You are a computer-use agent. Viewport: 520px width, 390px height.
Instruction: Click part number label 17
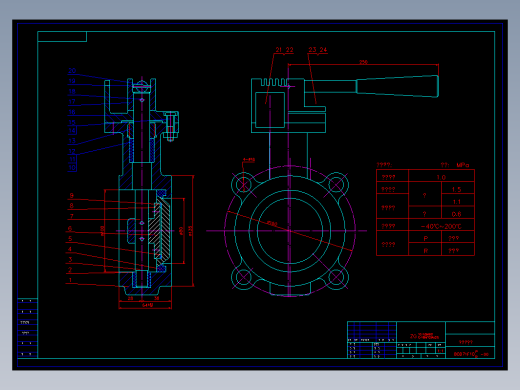click(x=72, y=102)
